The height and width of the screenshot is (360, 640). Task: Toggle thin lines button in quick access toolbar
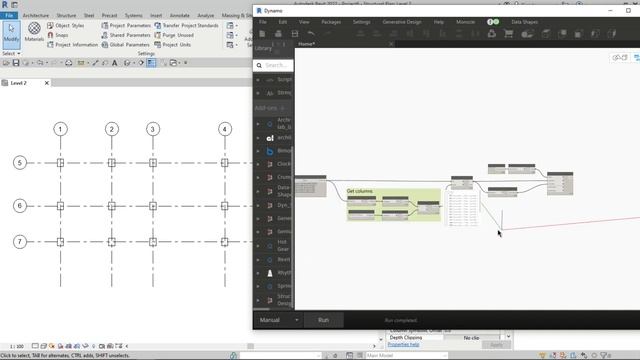point(151,63)
